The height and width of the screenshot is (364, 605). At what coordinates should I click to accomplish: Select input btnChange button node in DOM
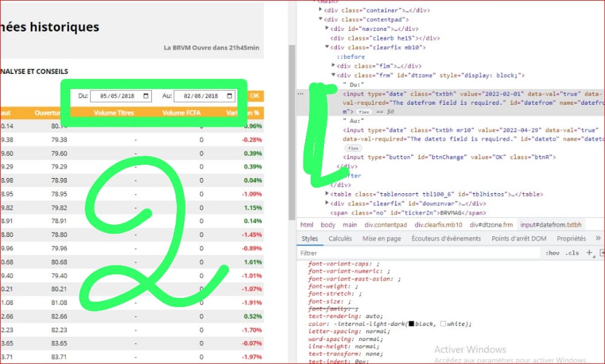pyautogui.click(x=449, y=157)
